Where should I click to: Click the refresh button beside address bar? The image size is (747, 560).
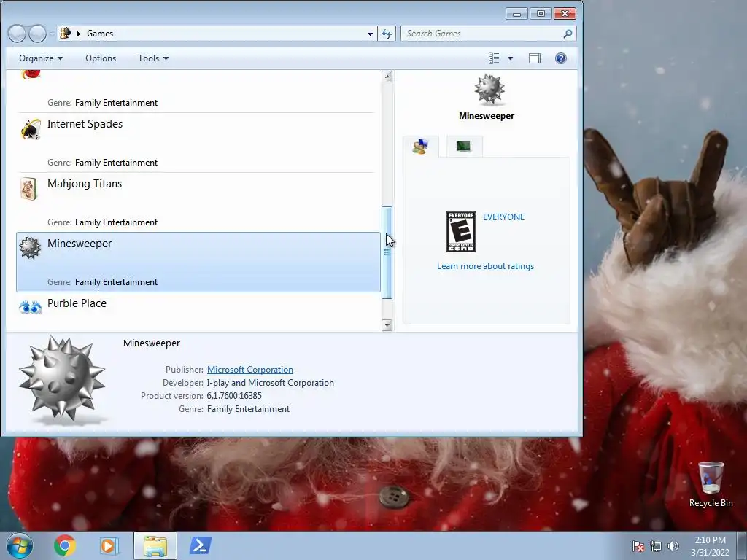point(387,34)
